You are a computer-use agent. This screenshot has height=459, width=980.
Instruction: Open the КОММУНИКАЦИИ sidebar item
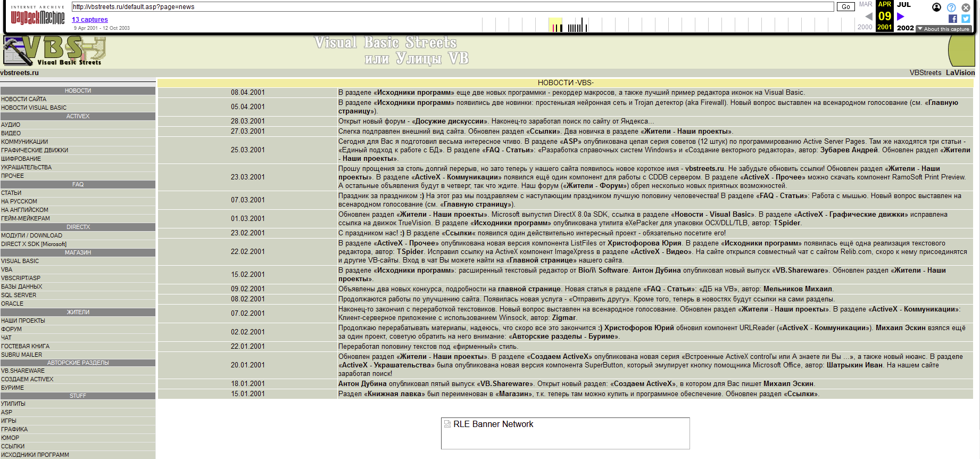(24, 142)
